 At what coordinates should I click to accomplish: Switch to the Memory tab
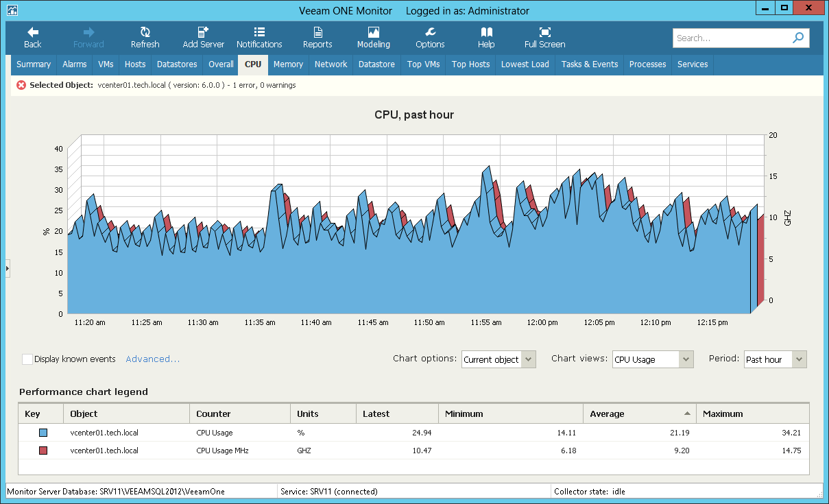(x=288, y=64)
